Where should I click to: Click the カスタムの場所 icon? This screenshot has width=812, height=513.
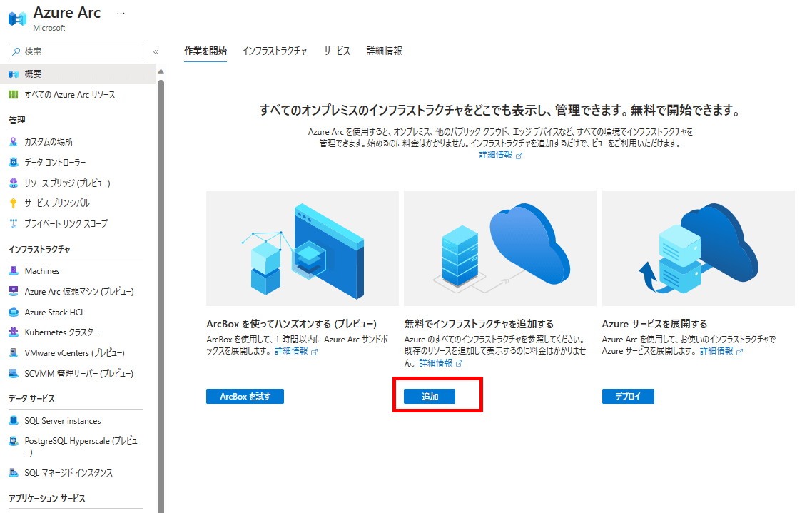14,141
